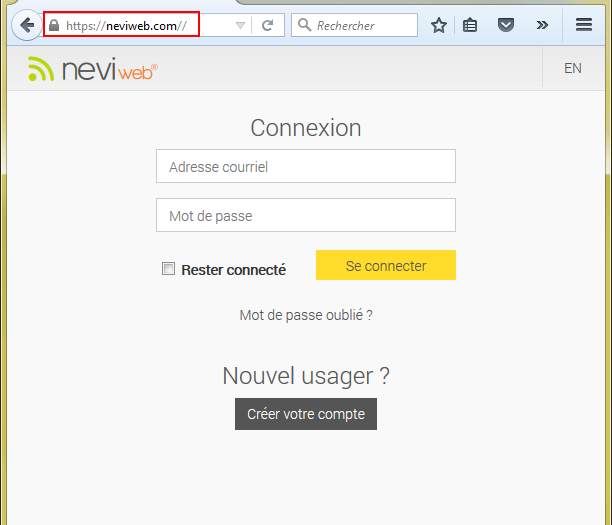
Task: Switch language to EN
Action: pyautogui.click(x=572, y=69)
